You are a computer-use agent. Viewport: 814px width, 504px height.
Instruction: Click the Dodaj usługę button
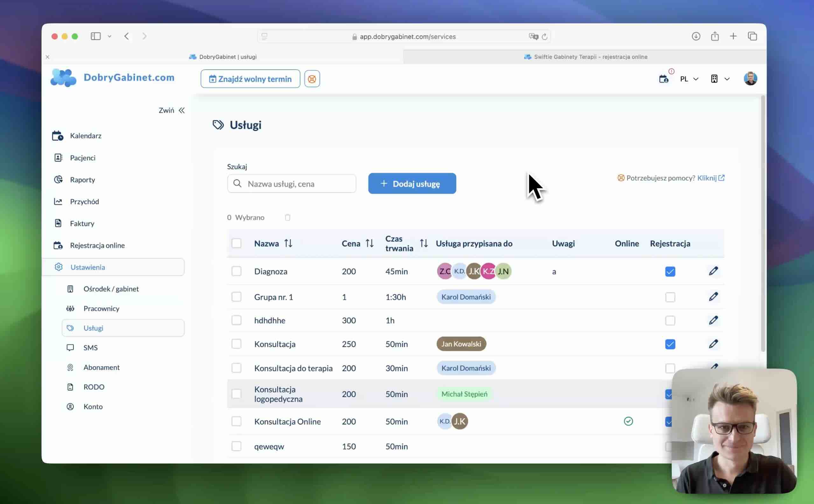pos(412,184)
